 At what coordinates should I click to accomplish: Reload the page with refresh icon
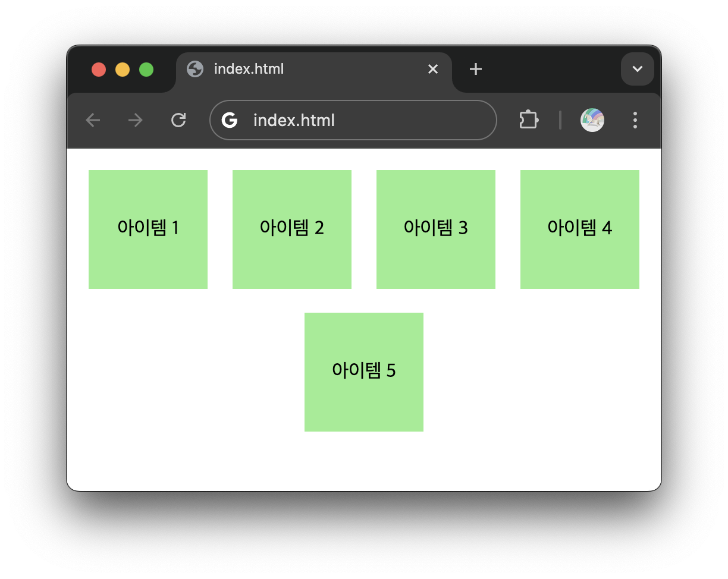[178, 121]
